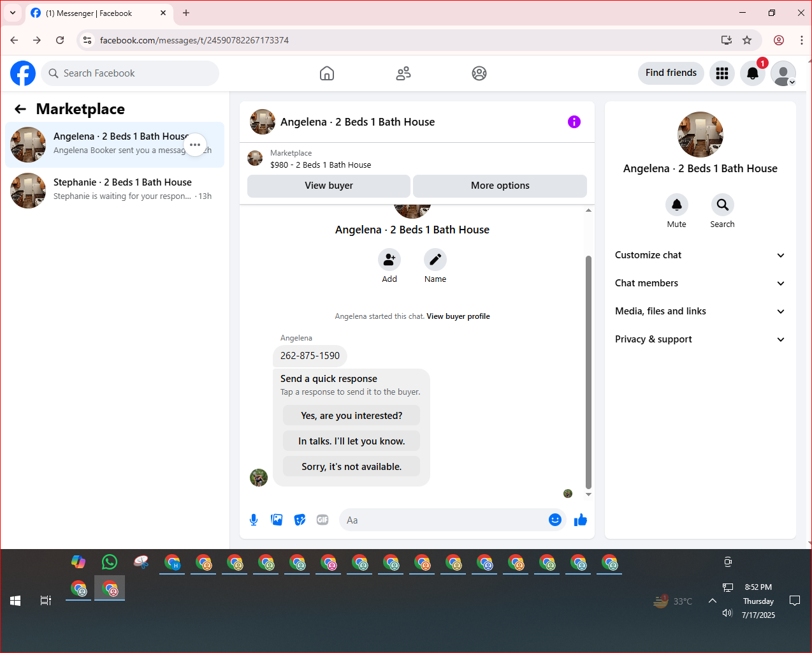Image resolution: width=812 pixels, height=653 pixels.
Task: Open the Home feed icon
Action: pyautogui.click(x=327, y=73)
